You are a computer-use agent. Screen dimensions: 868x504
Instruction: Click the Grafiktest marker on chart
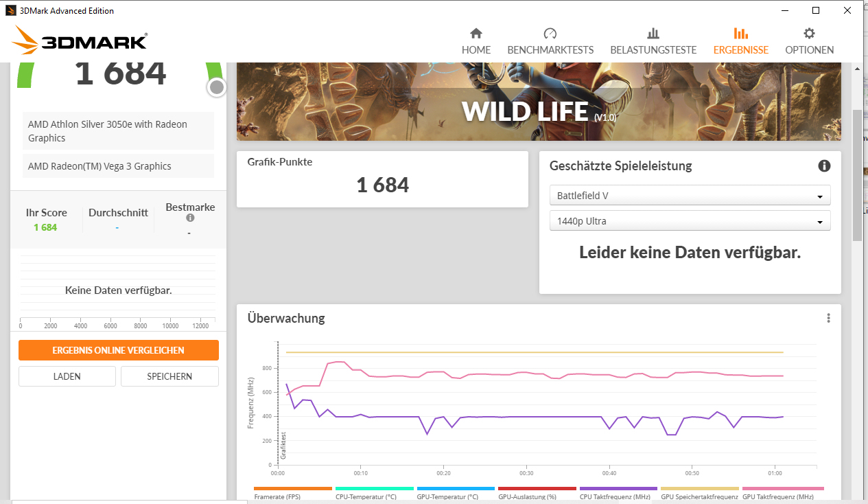[283, 445]
